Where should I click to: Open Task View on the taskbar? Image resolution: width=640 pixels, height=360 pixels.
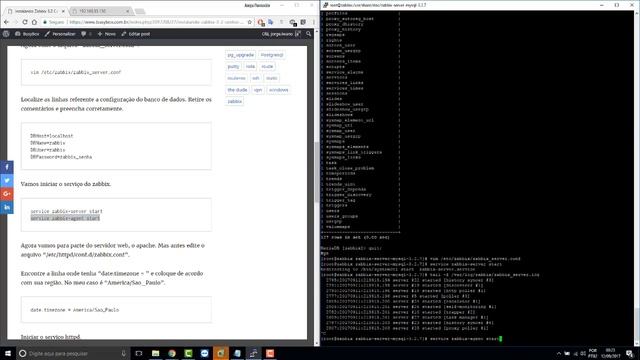coord(139,353)
